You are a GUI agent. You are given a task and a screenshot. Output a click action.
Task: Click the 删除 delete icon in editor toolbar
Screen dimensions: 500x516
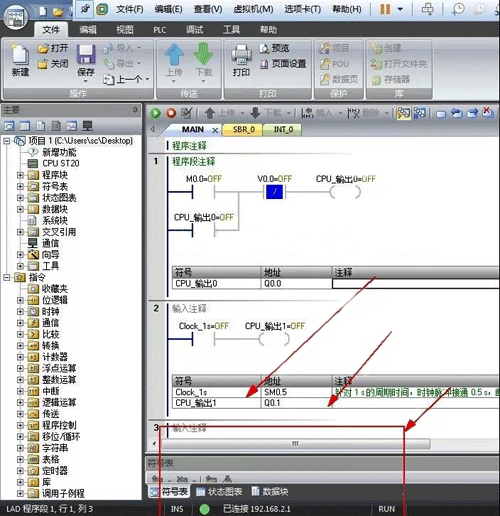(x=353, y=113)
